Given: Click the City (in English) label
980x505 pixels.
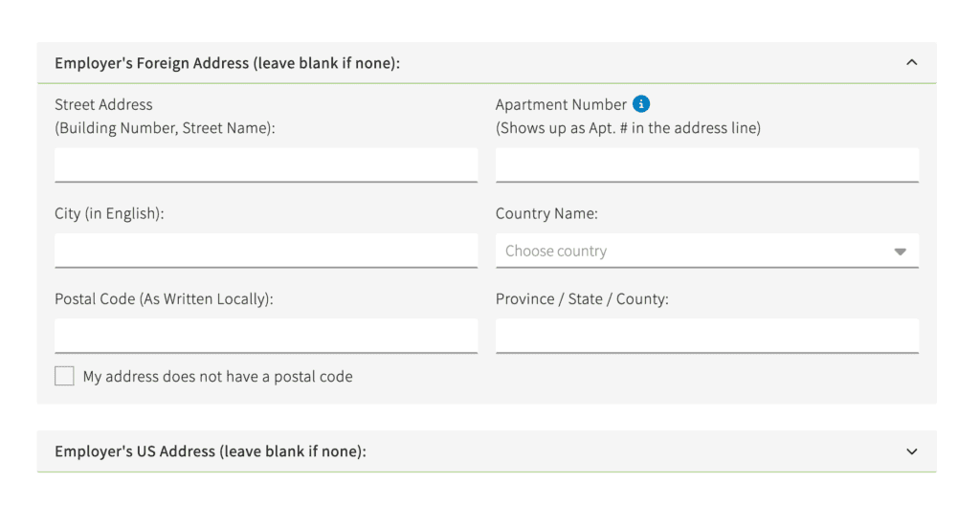Looking at the screenshot, I should click(x=109, y=213).
